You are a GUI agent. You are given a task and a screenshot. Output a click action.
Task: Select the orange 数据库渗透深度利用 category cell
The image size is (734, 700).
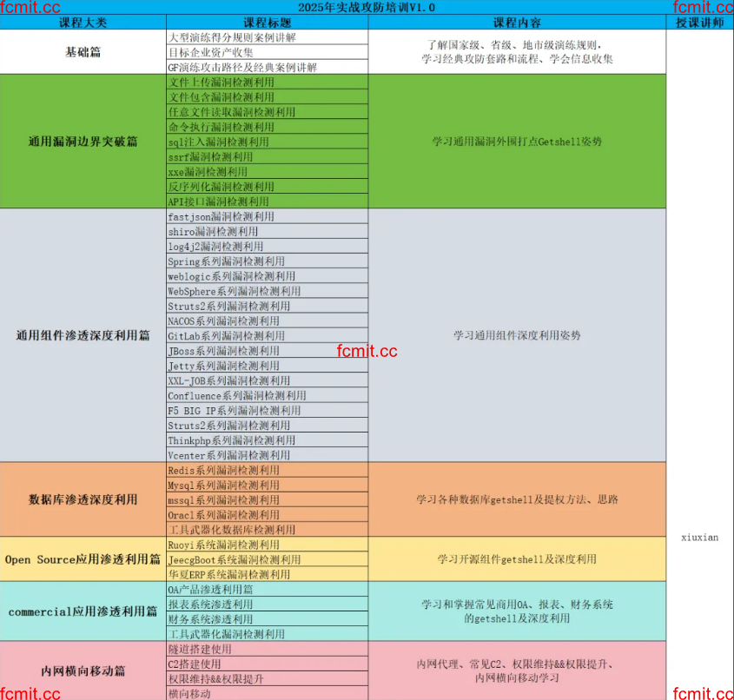coord(83,499)
